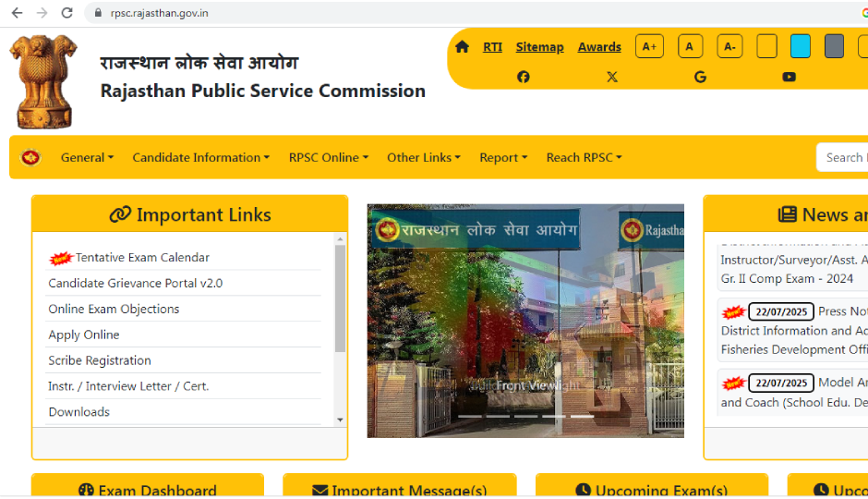Click the Important Links scrollbar thumb
Viewport: 868px width, 499px height.
point(340,298)
